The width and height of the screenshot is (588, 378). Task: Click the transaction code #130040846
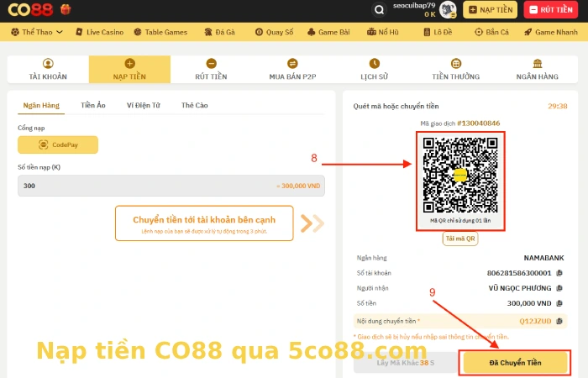click(479, 123)
